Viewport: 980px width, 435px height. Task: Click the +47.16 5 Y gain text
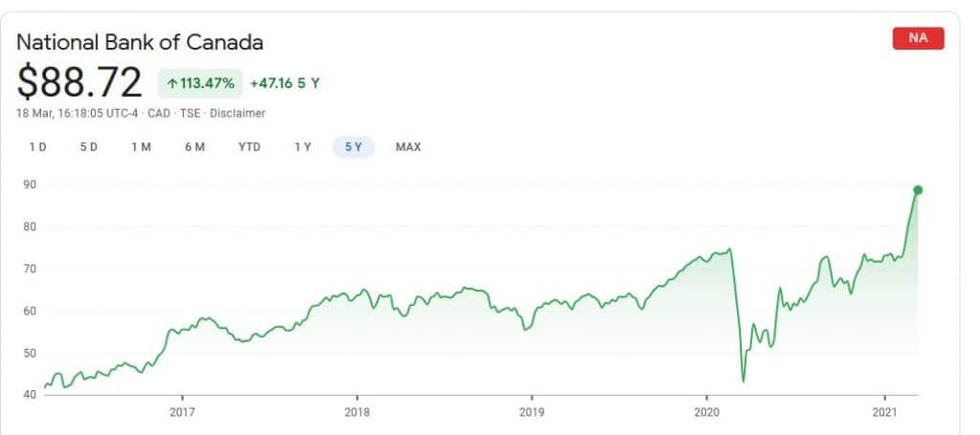[x=284, y=83]
